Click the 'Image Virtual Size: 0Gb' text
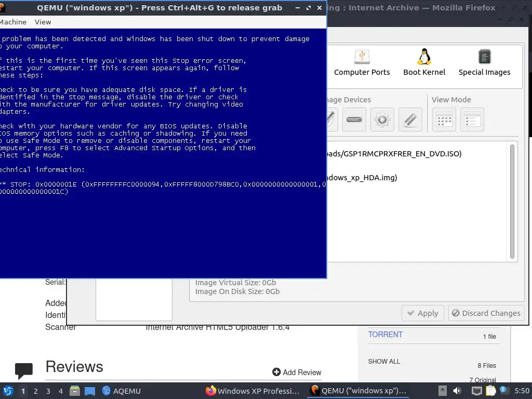Screen dimensions: 532x399 (x=235, y=283)
